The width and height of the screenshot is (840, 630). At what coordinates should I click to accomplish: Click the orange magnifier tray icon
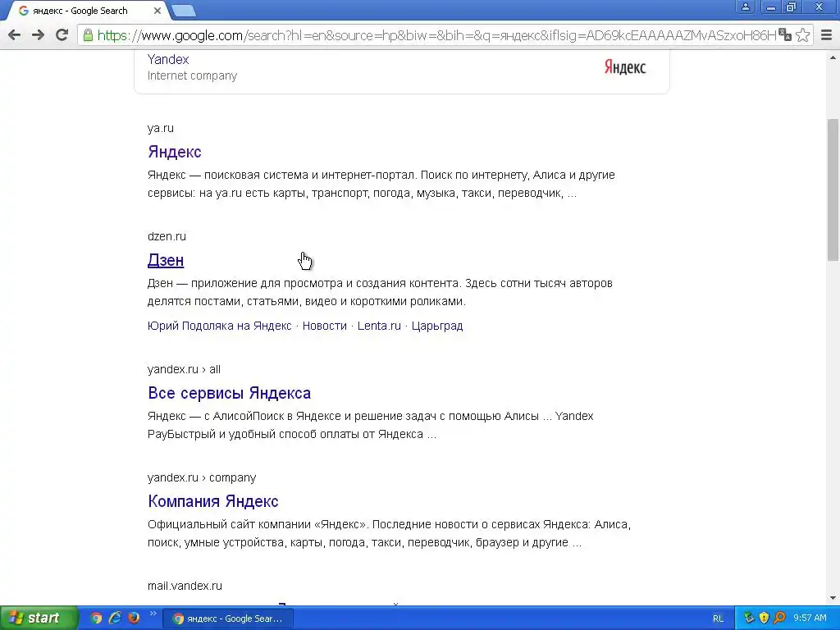[x=779, y=618]
